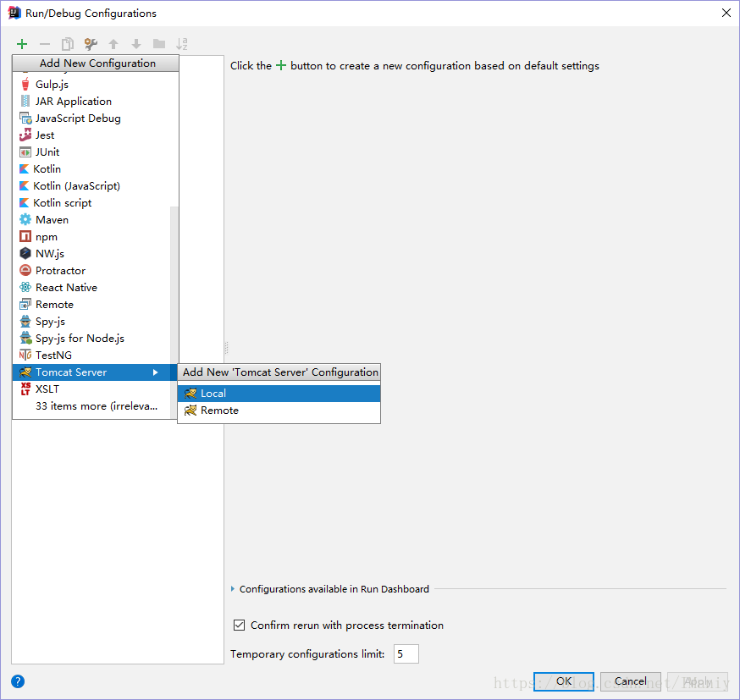Click the Jest icon
Viewport: 740px width, 700px height.
tap(25, 135)
